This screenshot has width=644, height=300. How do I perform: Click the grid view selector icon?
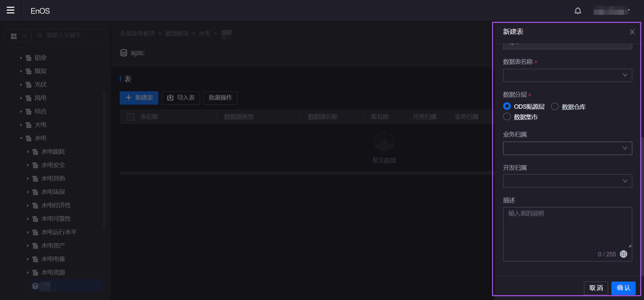pyautogui.click(x=14, y=36)
